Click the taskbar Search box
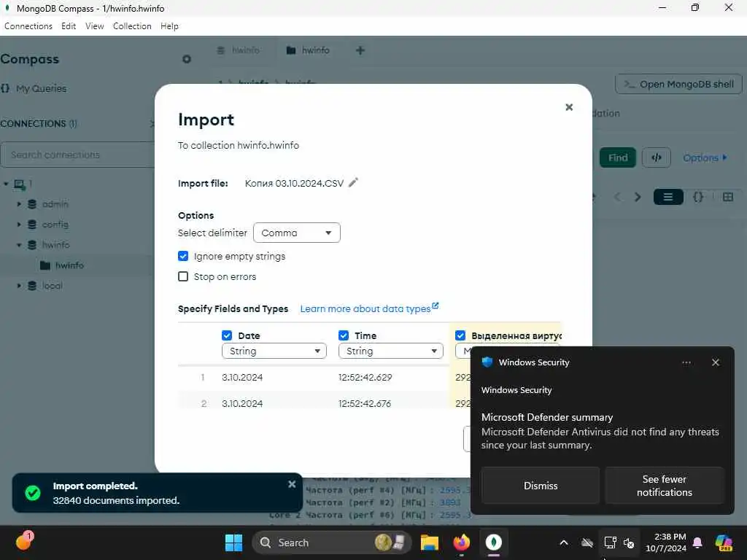 tap(332, 542)
